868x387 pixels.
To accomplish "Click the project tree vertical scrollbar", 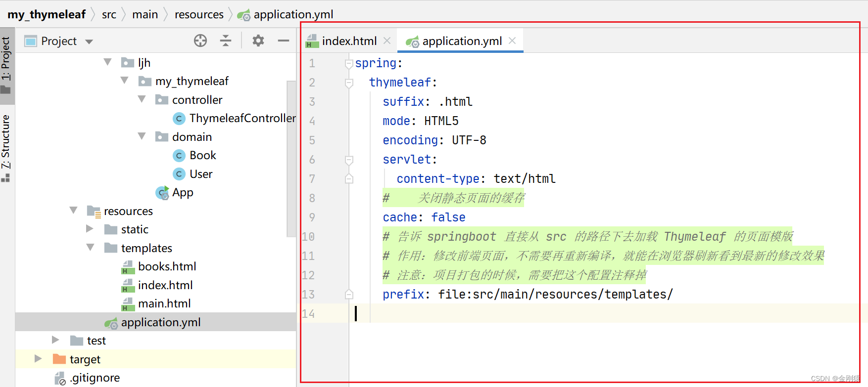I will (x=291, y=158).
